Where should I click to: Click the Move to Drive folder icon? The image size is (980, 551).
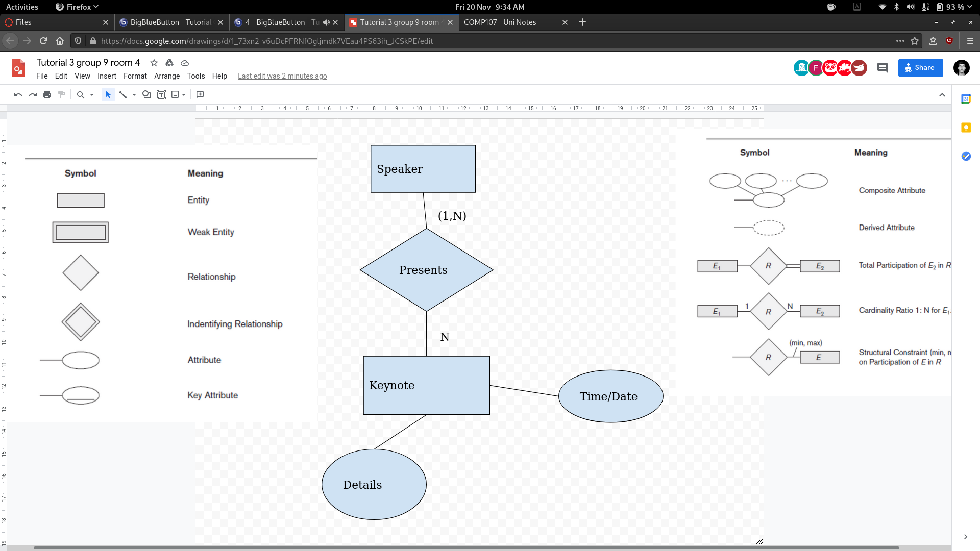click(169, 63)
